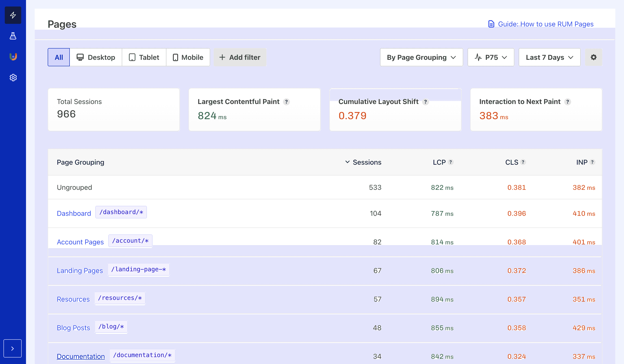Open the lab flask sidebar icon

[13, 36]
